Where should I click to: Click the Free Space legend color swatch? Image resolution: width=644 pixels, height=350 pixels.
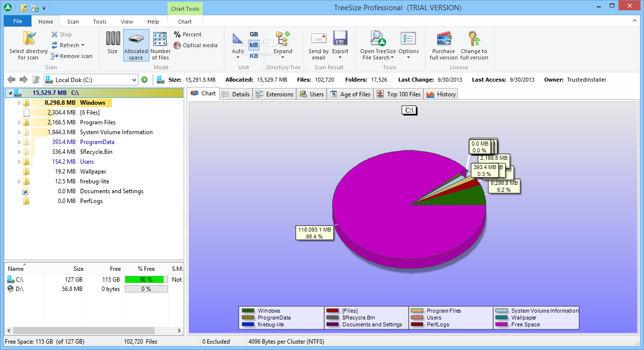point(502,324)
